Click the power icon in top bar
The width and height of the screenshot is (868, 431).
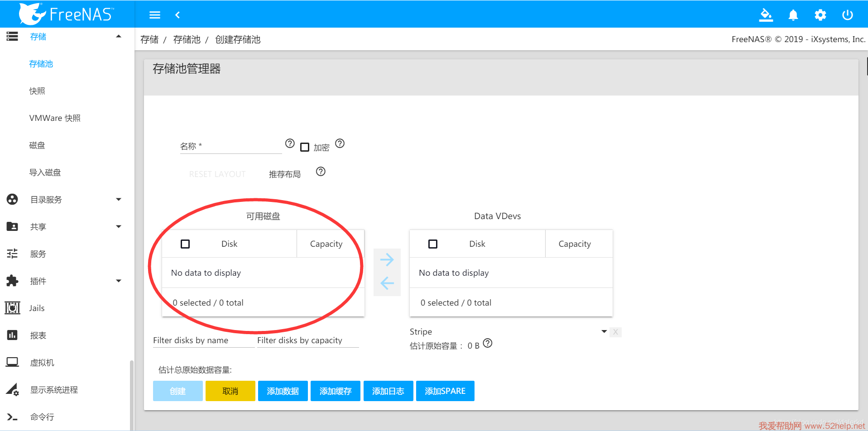pos(847,15)
